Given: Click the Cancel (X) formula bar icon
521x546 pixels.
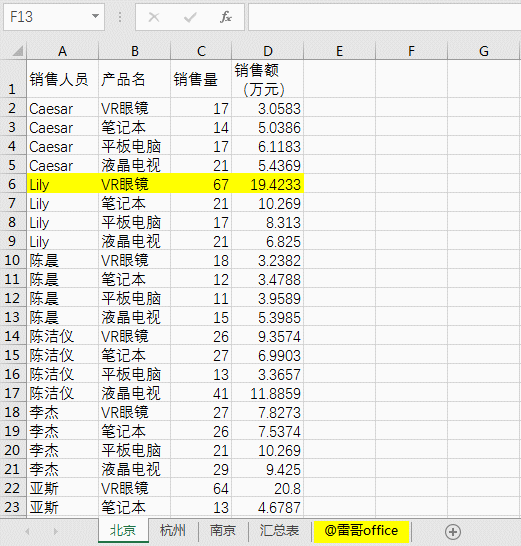Looking at the screenshot, I should click(x=154, y=17).
